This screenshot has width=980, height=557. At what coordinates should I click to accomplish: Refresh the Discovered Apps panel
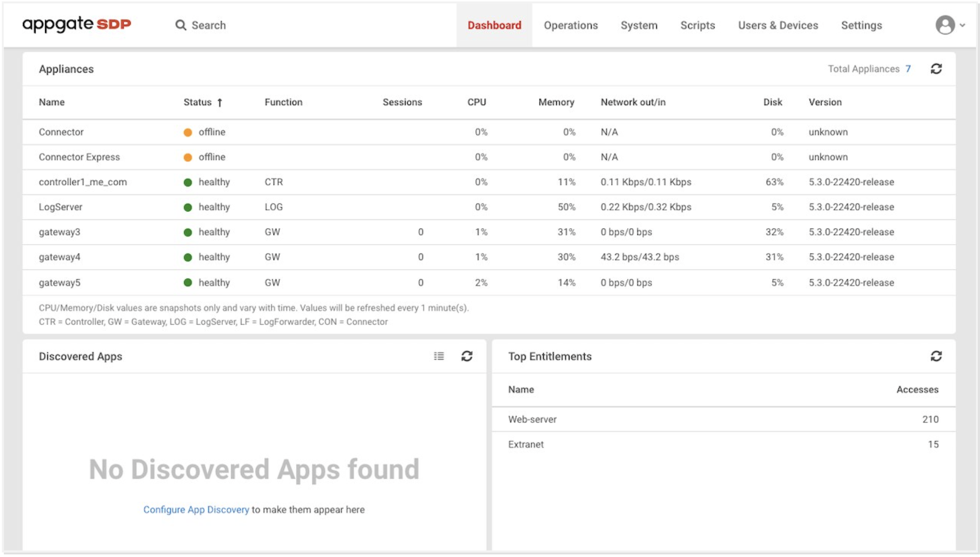click(467, 356)
